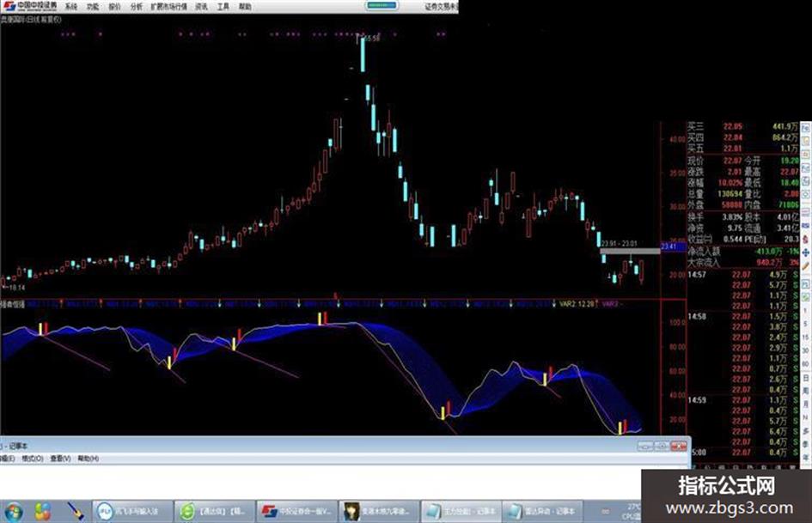This screenshot has width=812, height=523.
Task: Open the 功能 menu
Action: [x=93, y=7]
